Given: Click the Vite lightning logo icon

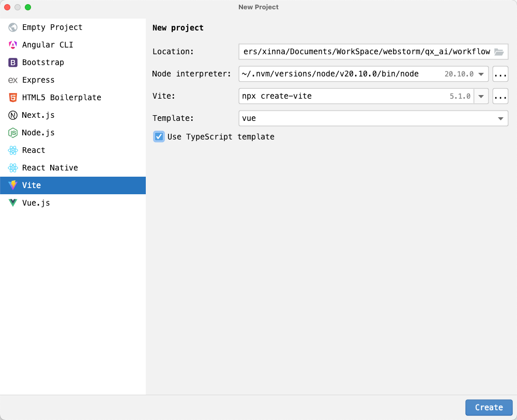Looking at the screenshot, I should click(13, 185).
